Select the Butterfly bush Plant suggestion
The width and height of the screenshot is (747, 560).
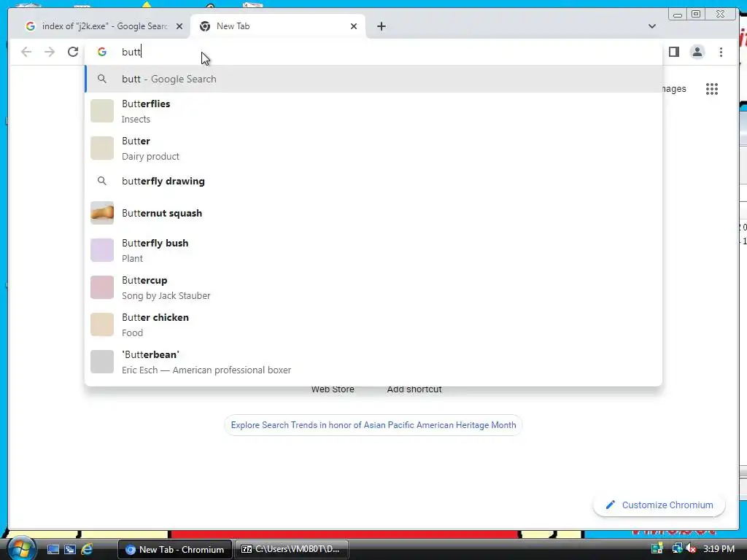point(373,251)
